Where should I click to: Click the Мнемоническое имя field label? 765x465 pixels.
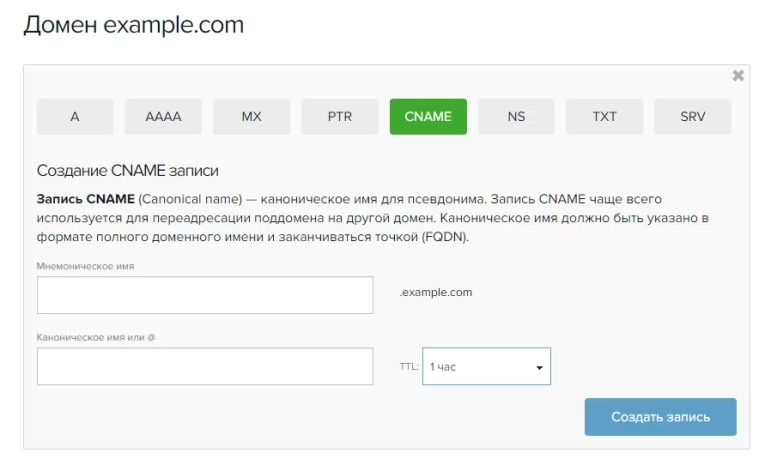point(85,266)
